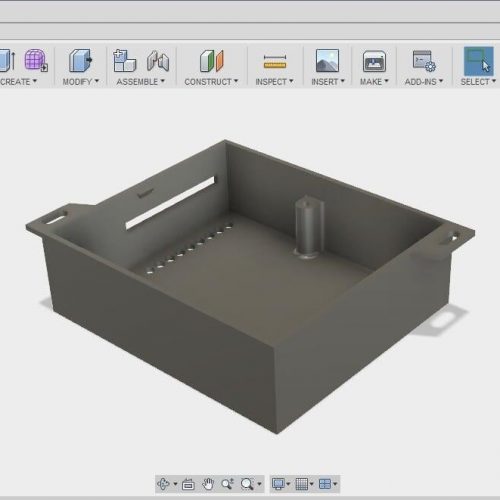Open the orbit type dropdown arrow
500x500 pixels.
coord(175,484)
